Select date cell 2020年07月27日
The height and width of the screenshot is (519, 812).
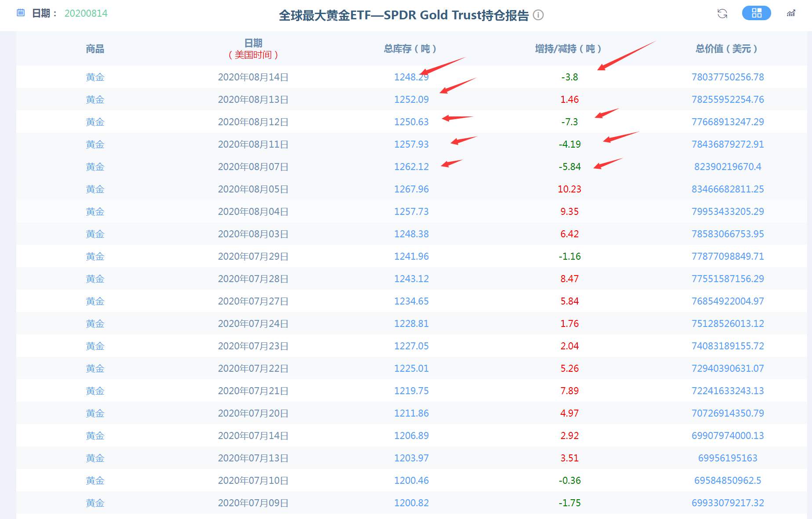click(x=253, y=301)
